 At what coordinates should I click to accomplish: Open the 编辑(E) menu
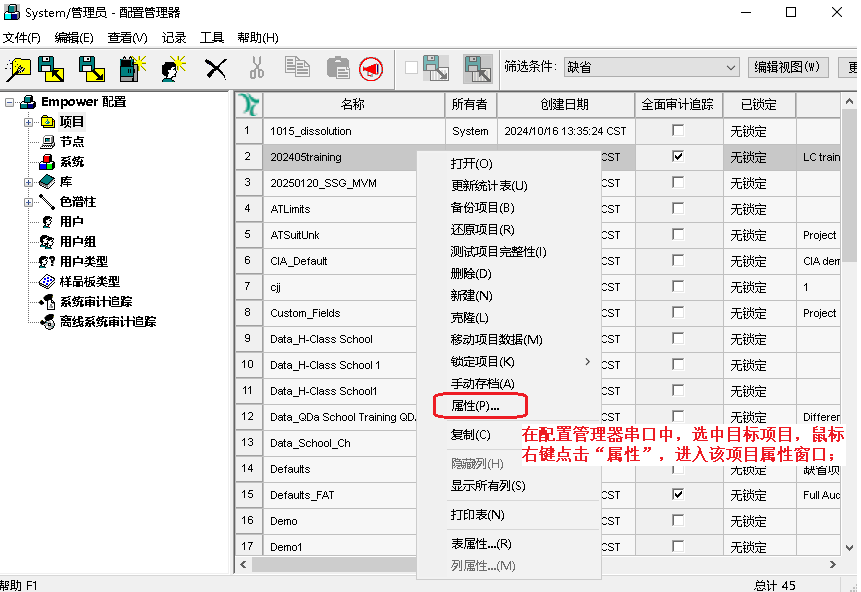pyautogui.click(x=74, y=38)
